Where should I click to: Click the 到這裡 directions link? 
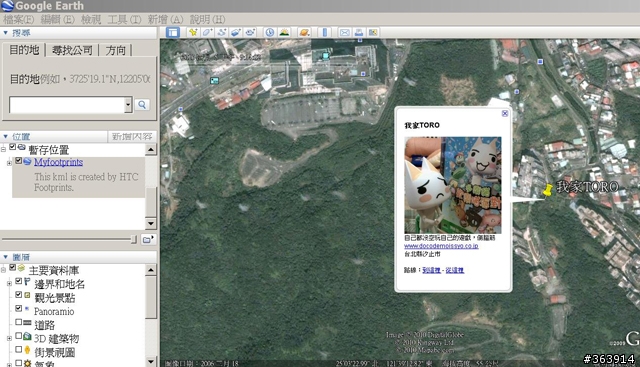[431, 270]
